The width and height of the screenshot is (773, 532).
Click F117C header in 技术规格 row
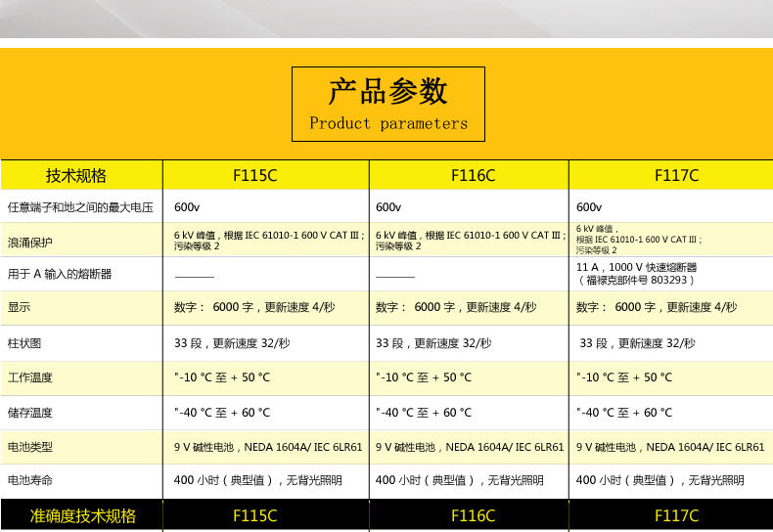tap(676, 176)
